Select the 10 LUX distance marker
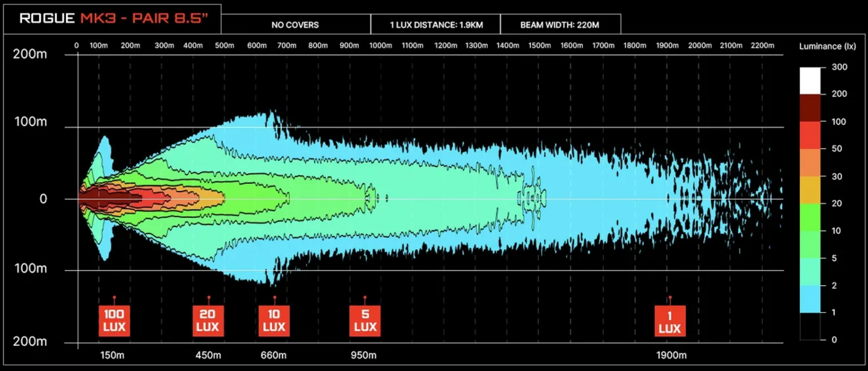This screenshot has height=371, width=868. click(274, 321)
